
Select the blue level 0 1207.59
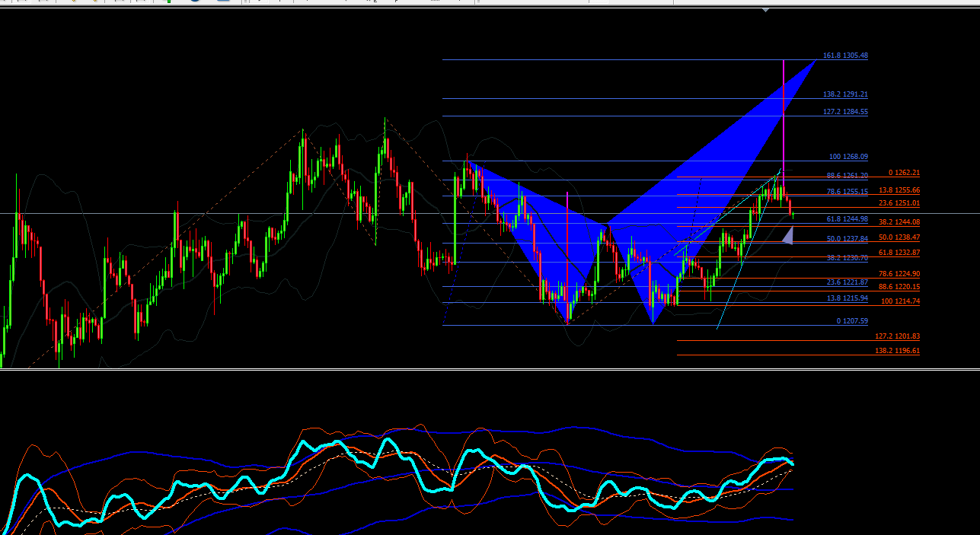tap(852, 321)
